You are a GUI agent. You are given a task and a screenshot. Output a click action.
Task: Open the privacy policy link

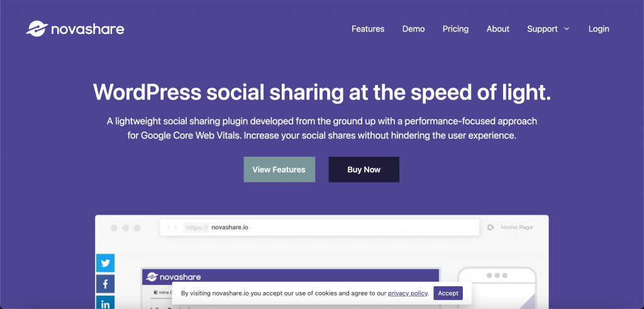pyautogui.click(x=408, y=293)
